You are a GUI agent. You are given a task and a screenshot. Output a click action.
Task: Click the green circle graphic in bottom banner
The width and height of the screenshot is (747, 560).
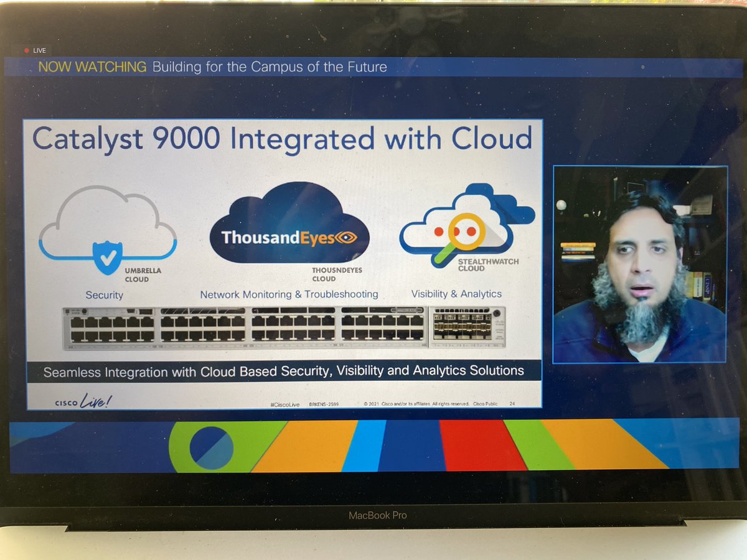coord(212,447)
